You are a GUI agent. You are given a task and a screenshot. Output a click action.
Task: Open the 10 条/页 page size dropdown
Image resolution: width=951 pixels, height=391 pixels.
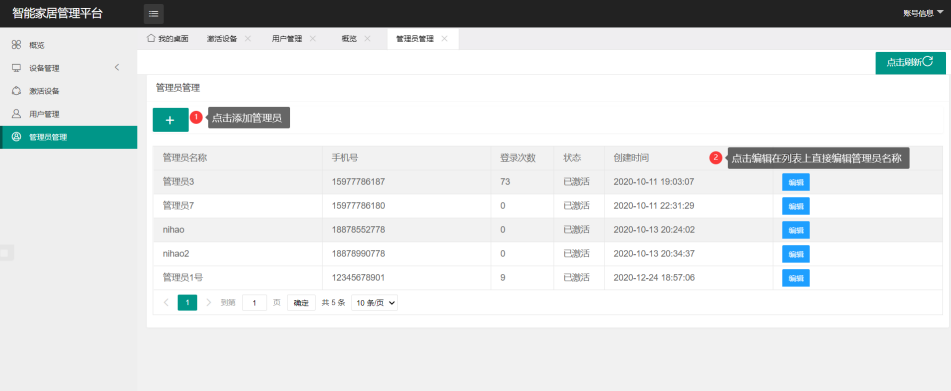pos(374,302)
